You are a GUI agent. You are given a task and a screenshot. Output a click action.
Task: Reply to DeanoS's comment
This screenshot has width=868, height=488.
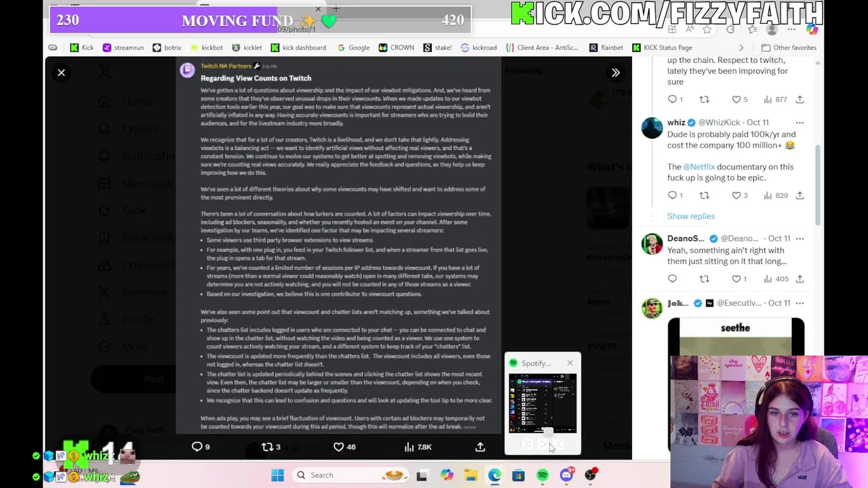pyautogui.click(x=672, y=279)
